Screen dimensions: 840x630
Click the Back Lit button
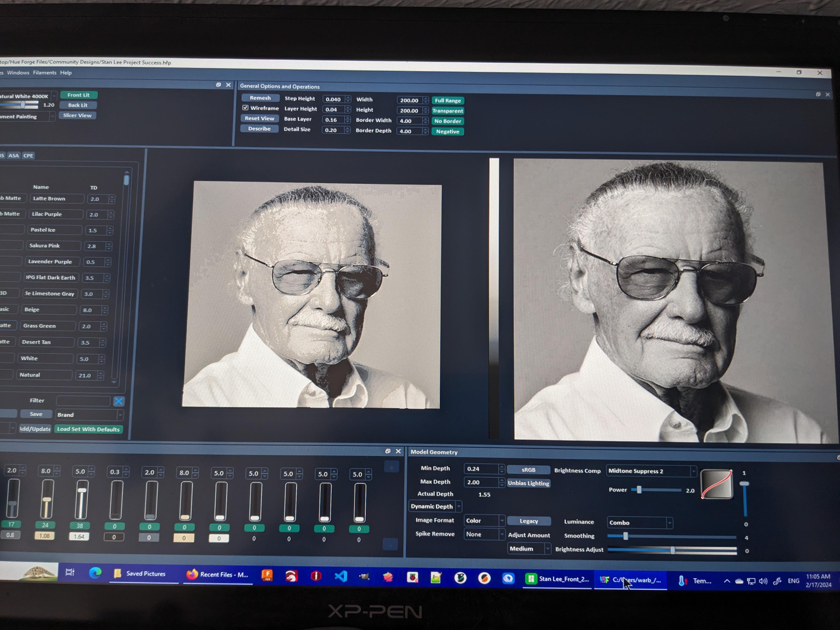[x=78, y=105]
